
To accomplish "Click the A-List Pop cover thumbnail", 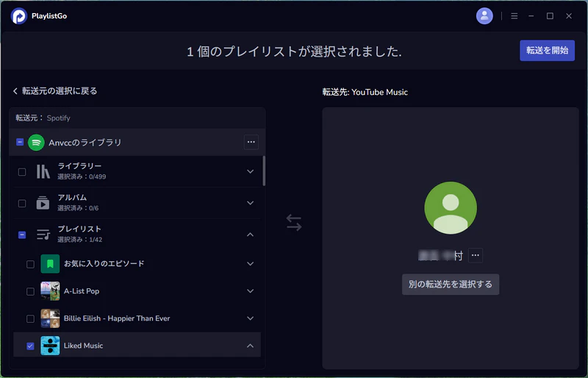I will click(x=50, y=291).
